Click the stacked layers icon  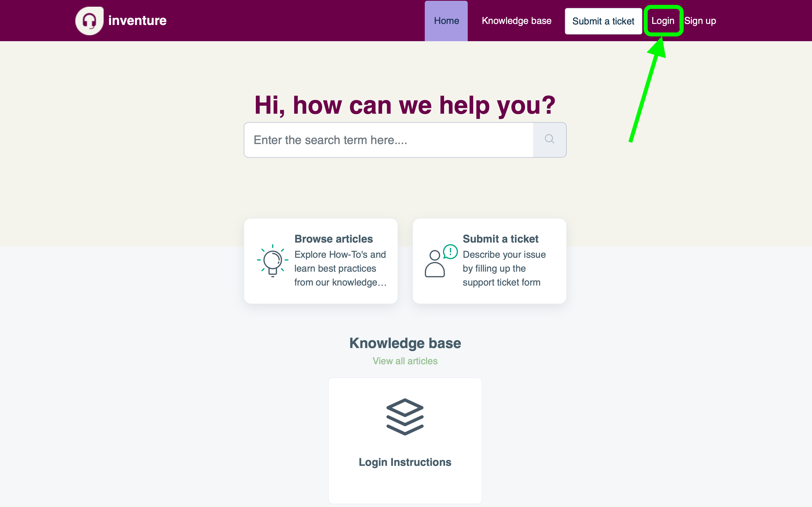405,416
